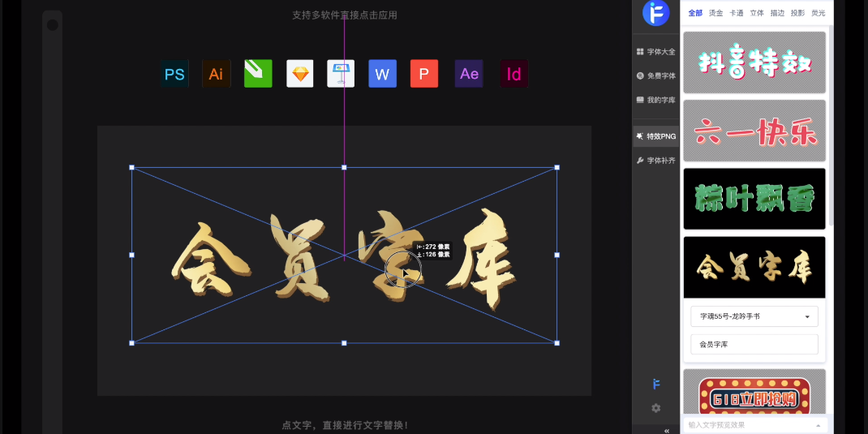Screen dimensions: 868x434
Task: Click the blue Word W icon
Action: click(383, 74)
